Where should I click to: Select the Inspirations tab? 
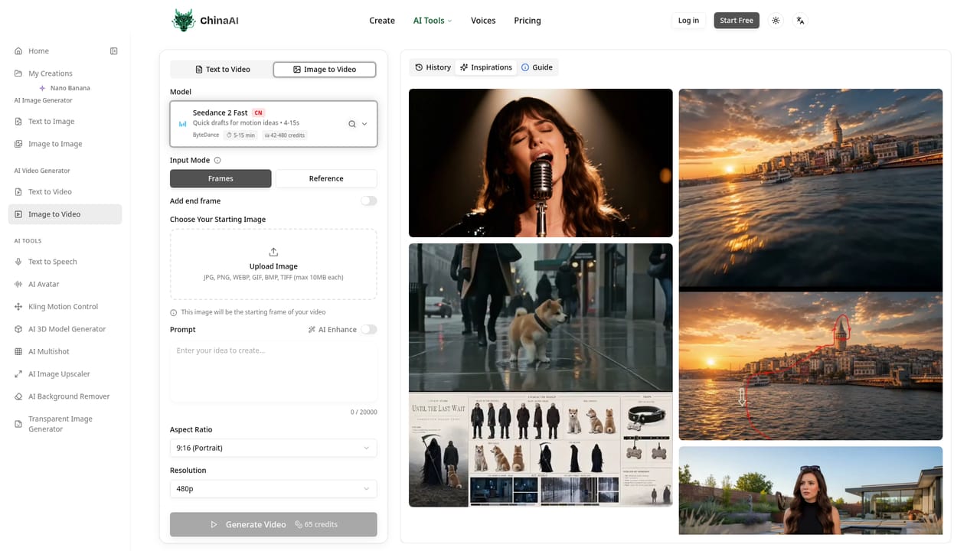pos(485,67)
